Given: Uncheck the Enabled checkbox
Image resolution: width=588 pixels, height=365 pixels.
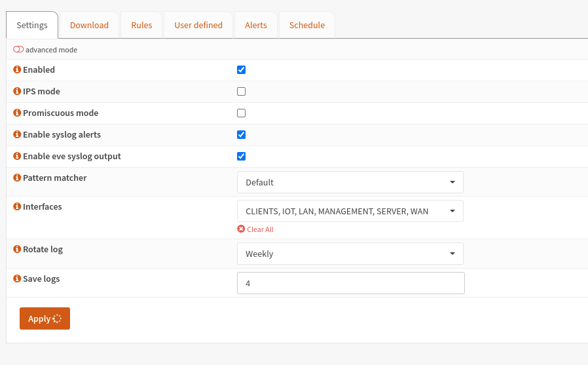Looking at the screenshot, I should click(x=241, y=69).
